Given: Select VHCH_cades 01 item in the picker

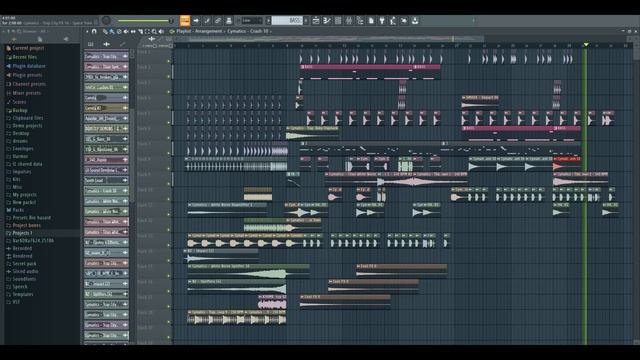Looking at the screenshot, I should [x=106, y=87].
